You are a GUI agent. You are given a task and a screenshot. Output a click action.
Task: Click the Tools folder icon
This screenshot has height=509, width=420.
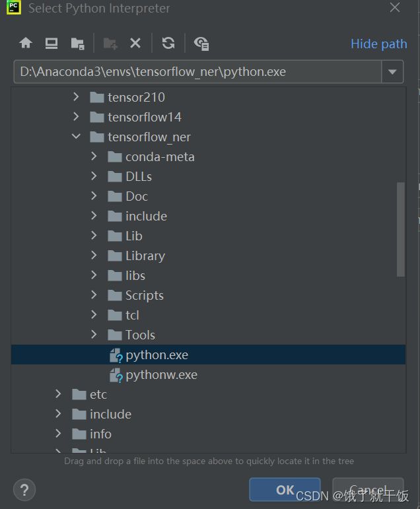point(115,335)
